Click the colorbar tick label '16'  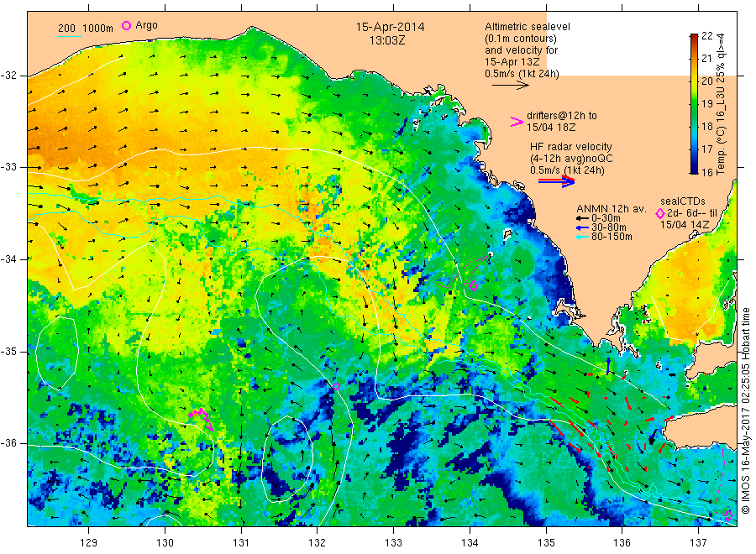[x=706, y=172]
